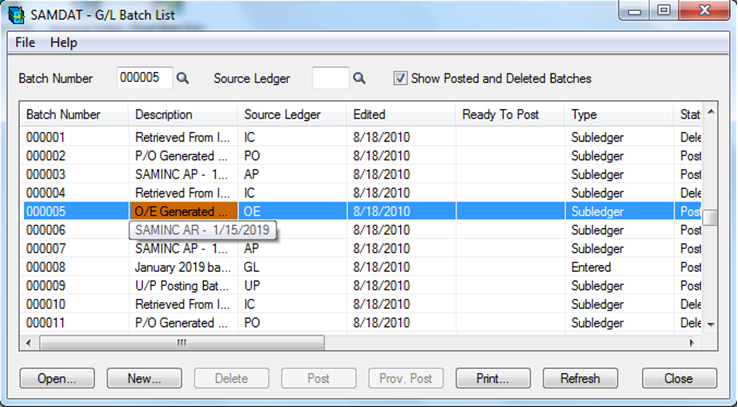This screenshot has height=407, width=738.
Task: Click the 'O/E Generated ...' description cell
Action: click(x=184, y=211)
